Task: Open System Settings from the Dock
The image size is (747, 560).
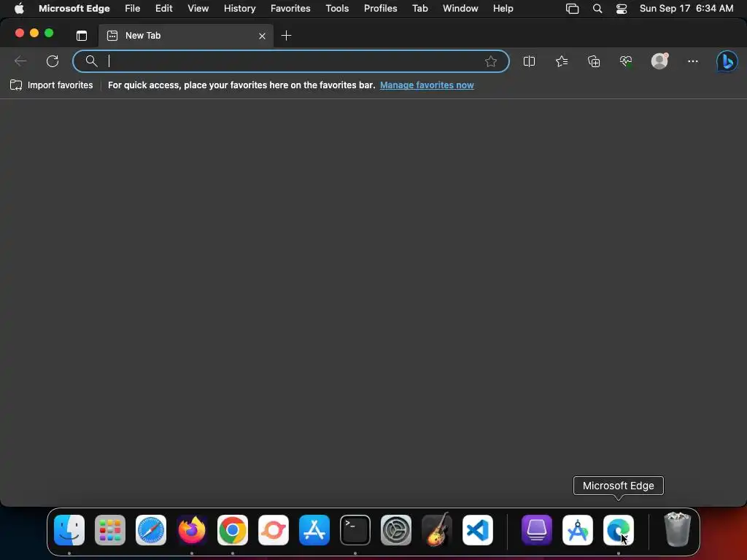Action: click(x=396, y=530)
